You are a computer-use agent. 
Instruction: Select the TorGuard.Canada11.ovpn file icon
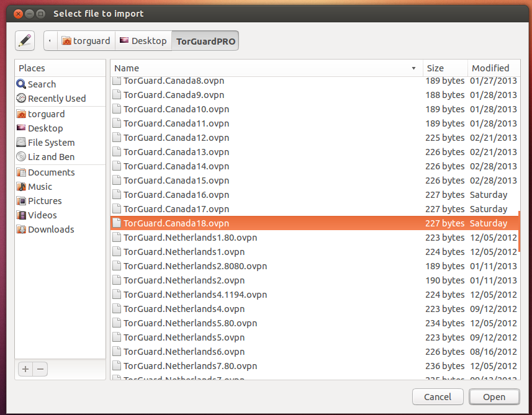(x=117, y=123)
